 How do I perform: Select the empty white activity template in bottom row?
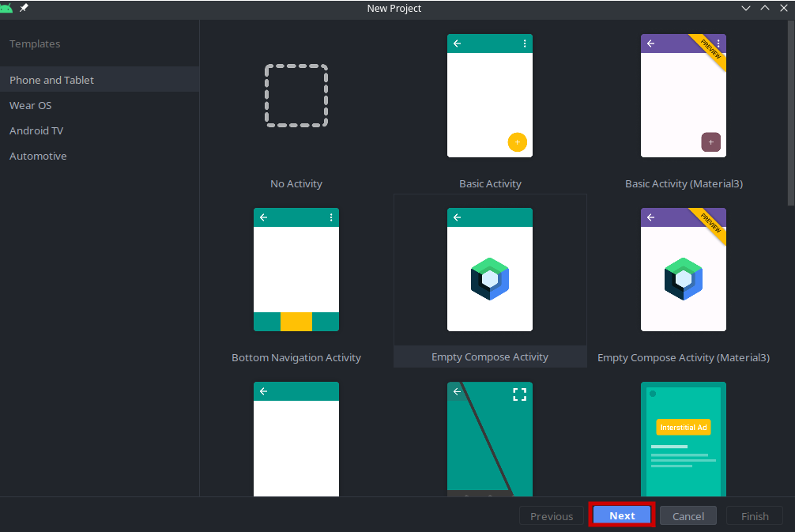[296, 439]
